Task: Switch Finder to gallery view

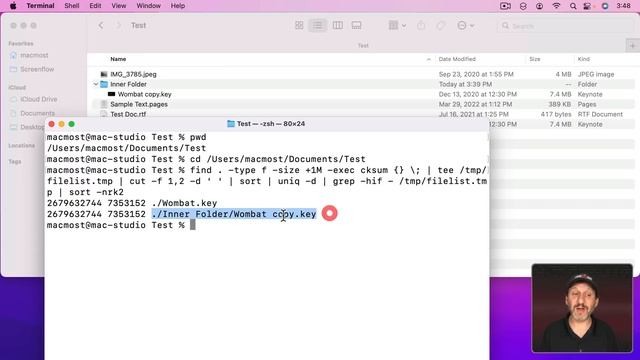Action: point(356,25)
